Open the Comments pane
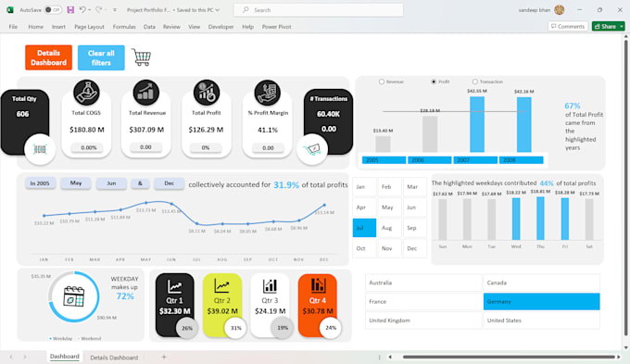This screenshot has height=364, width=630. pos(567,26)
